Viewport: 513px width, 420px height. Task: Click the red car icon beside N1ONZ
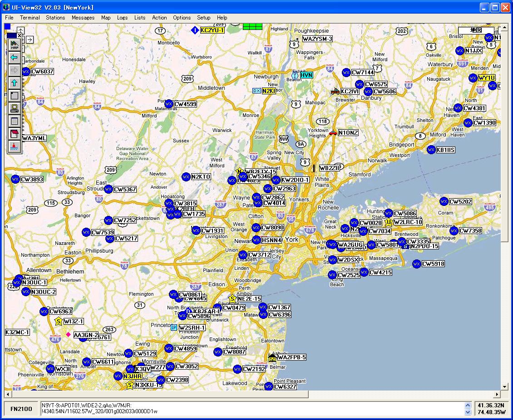point(333,132)
